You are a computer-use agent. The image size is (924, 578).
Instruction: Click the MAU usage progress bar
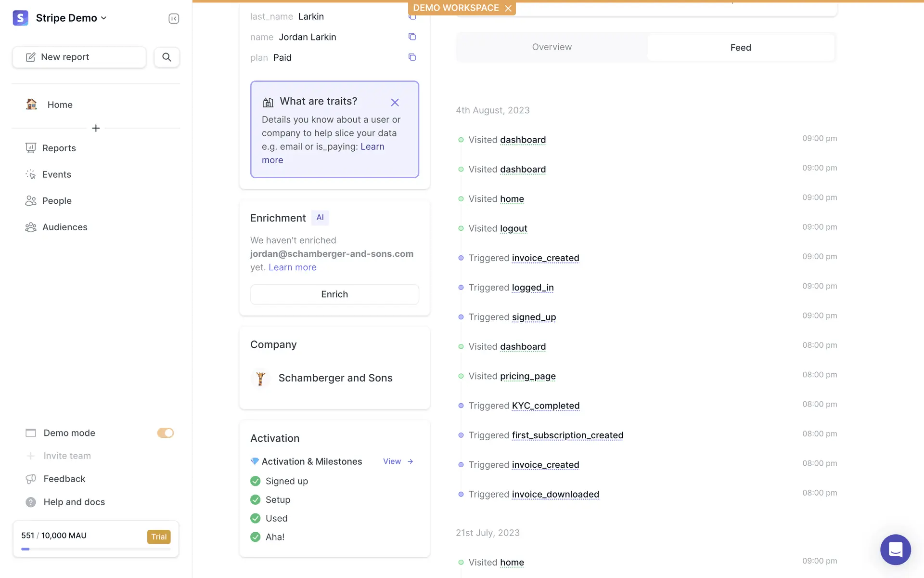[96, 549]
